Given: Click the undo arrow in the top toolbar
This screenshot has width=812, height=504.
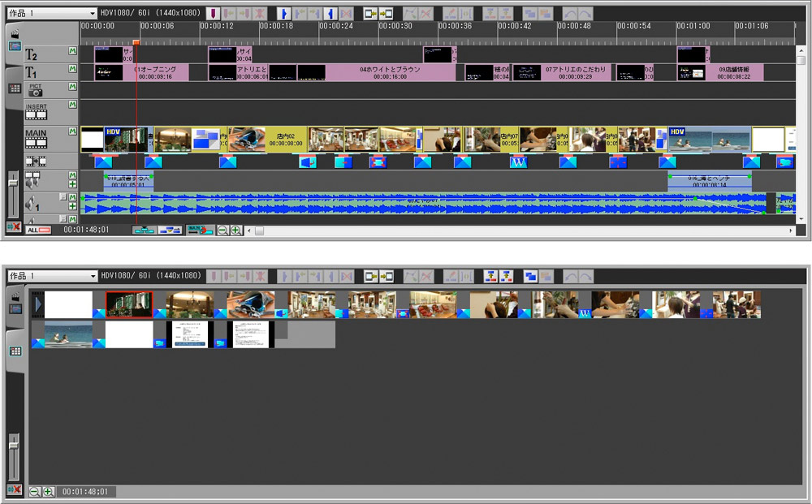Looking at the screenshot, I should [570, 14].
